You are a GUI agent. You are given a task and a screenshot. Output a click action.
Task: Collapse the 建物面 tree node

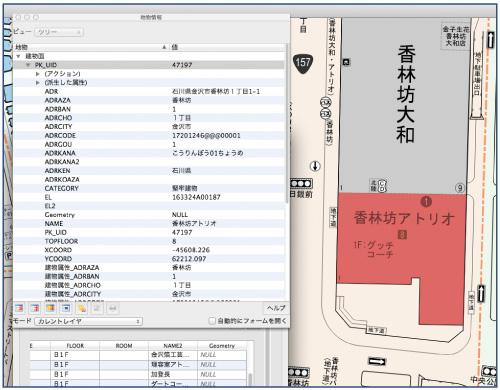(19, 56)
